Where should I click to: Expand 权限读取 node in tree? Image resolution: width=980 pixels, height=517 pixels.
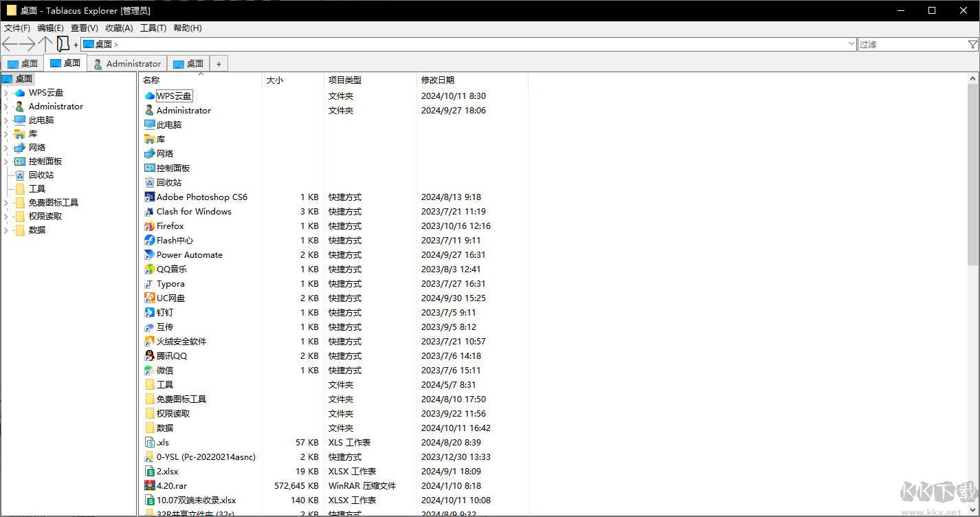coord(6,217)
